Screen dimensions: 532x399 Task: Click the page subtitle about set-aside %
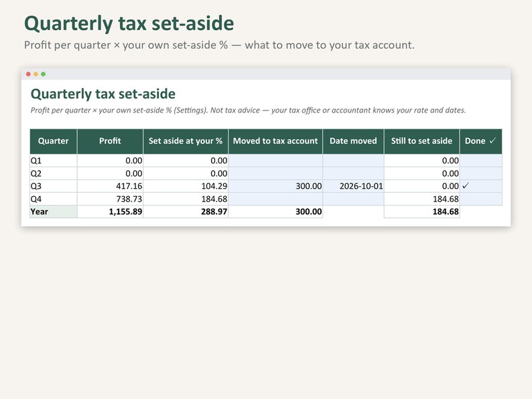point(219,45)
